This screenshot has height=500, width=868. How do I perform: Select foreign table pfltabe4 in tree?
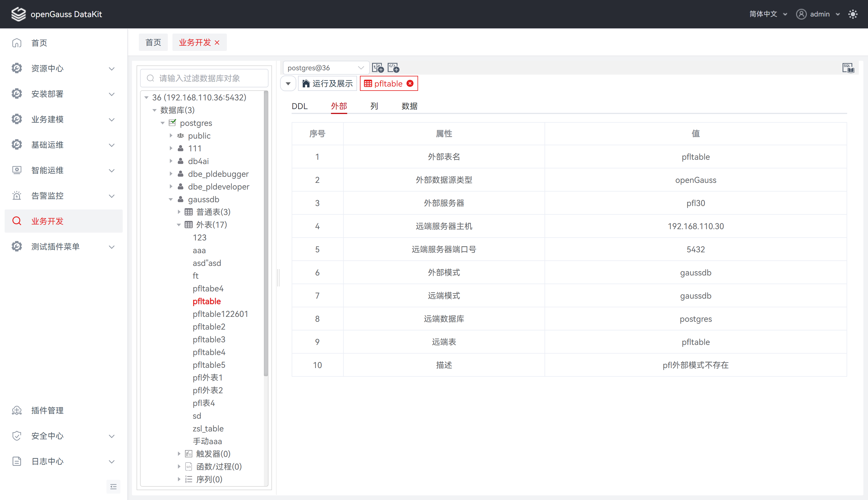coord(208,288)
